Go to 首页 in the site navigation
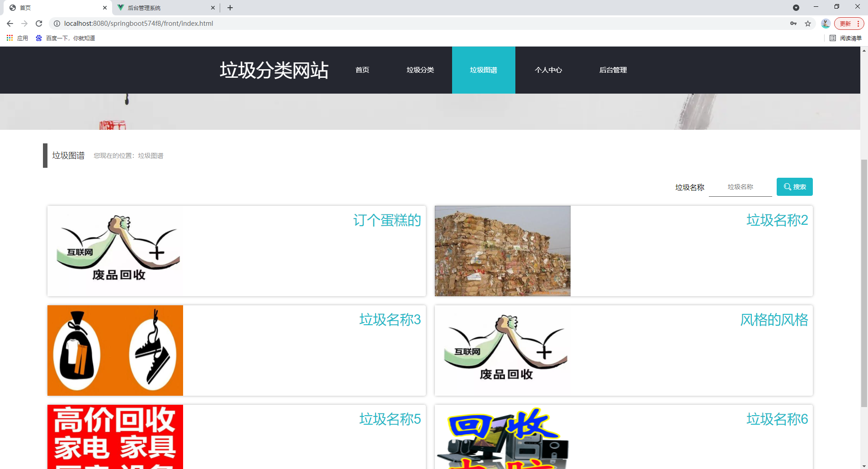 (362, 70)
